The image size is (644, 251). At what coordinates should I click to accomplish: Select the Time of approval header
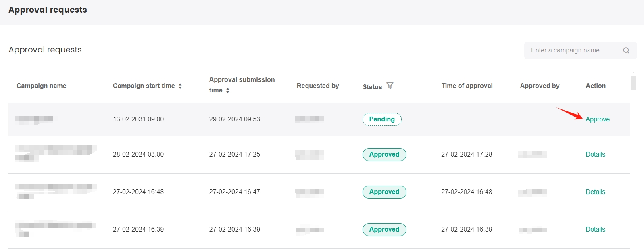click(x=467, y=86)
